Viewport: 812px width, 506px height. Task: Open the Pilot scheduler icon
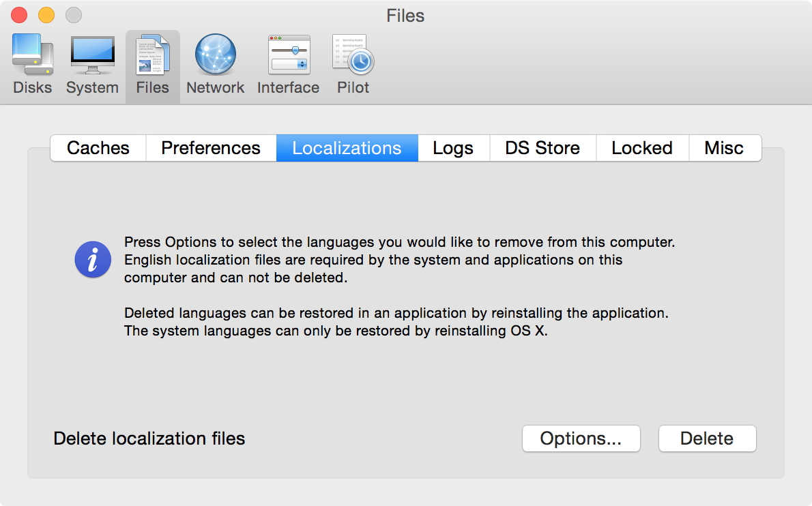(x=353, y=65)
